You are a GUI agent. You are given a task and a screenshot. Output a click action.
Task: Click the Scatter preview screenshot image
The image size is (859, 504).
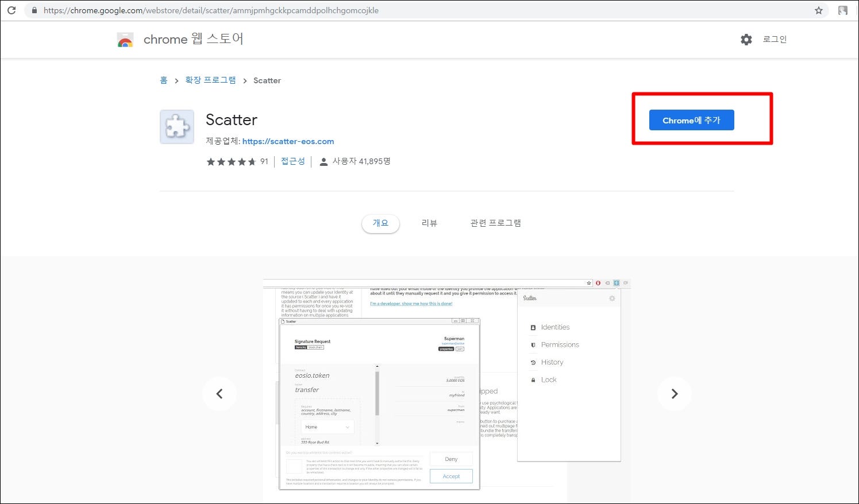click(x=447, y=390)
